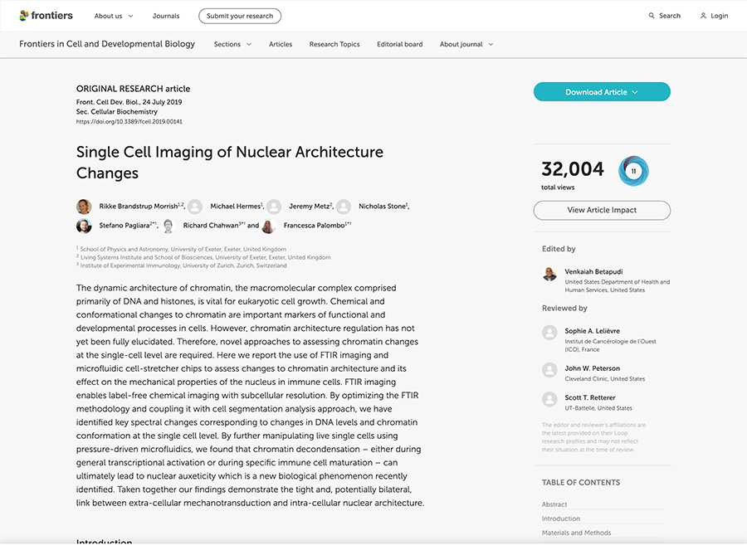Open author Stefano Pagliara name link

click(x=124, y=225)
